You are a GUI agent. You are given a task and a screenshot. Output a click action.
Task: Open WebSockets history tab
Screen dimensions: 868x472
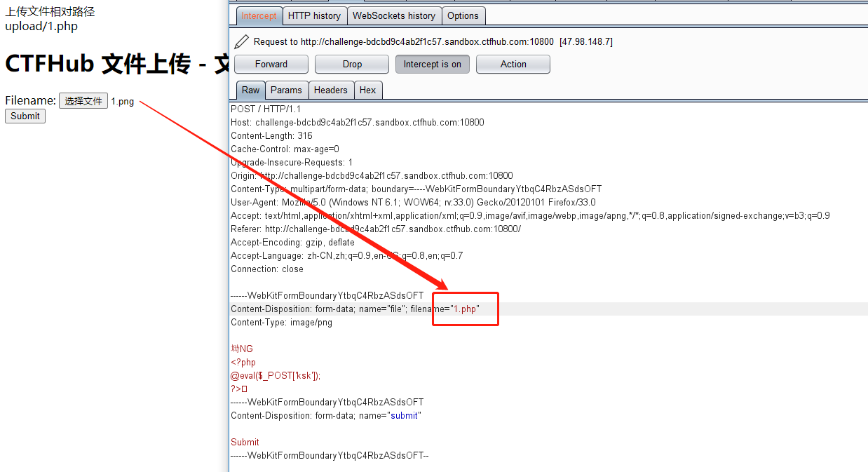pyautogui.click(x=393, y=15)
